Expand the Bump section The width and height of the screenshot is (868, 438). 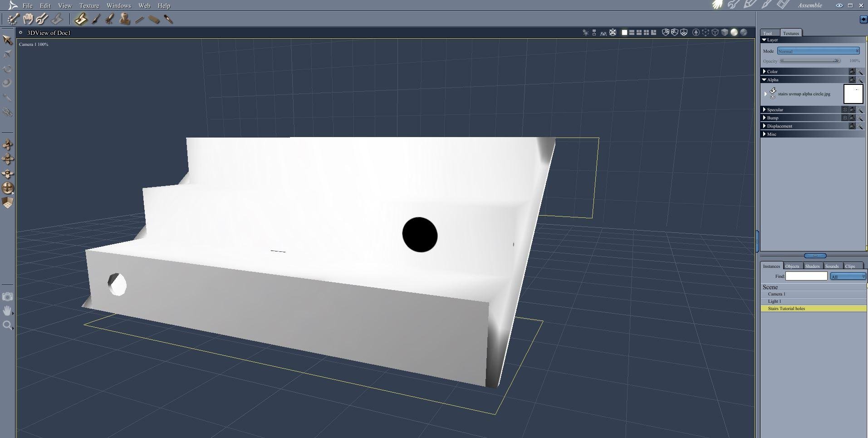click(x=765, y=118)
